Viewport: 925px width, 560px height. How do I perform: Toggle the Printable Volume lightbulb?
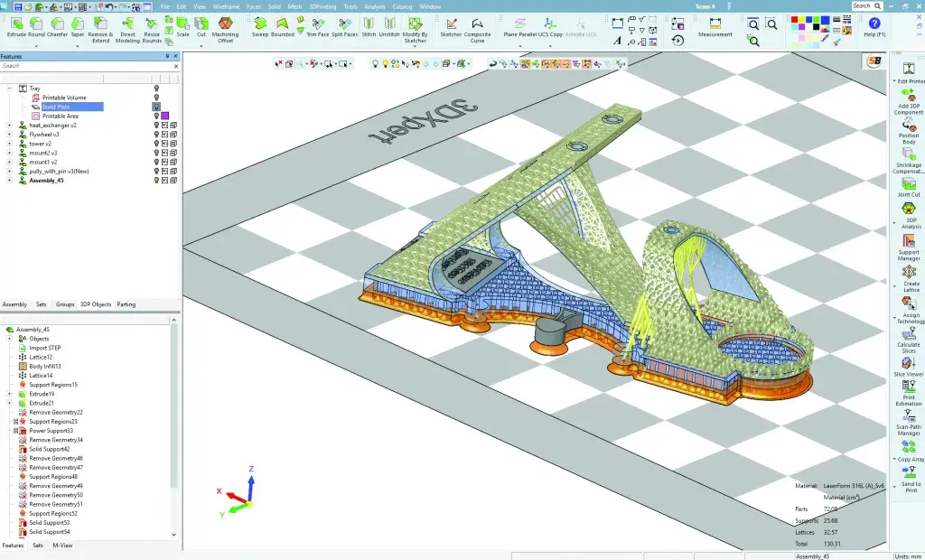156,98
